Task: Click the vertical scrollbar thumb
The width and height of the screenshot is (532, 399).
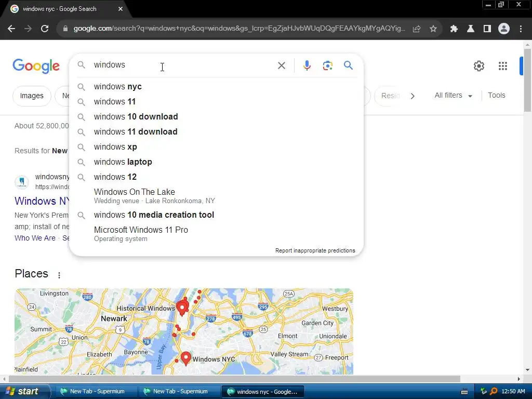Action: 527,80
